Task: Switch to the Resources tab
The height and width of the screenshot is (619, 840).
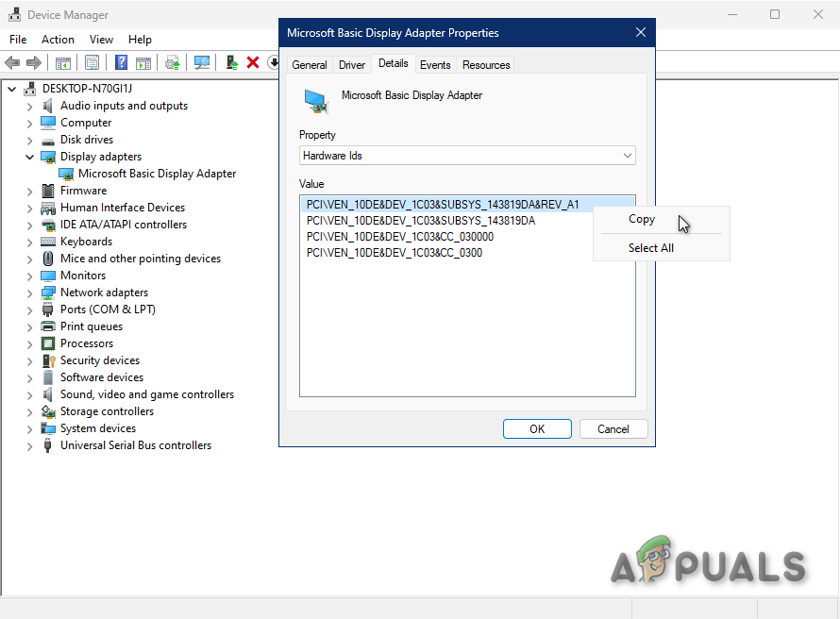Action: [x=486, y=65]
